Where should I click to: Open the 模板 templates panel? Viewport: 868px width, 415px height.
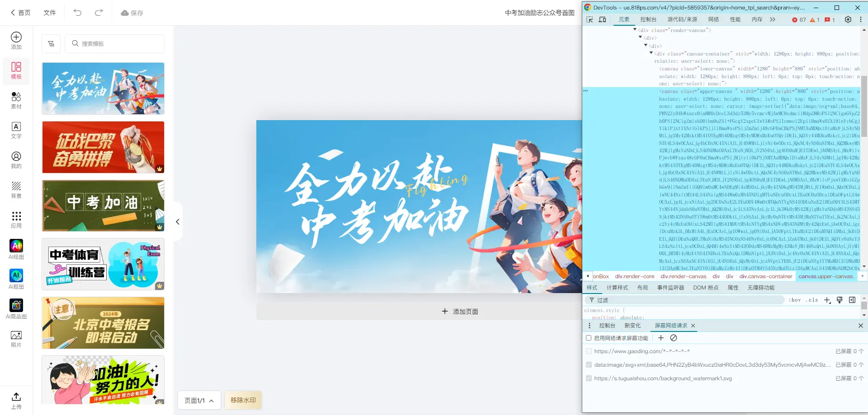[16, 70]
